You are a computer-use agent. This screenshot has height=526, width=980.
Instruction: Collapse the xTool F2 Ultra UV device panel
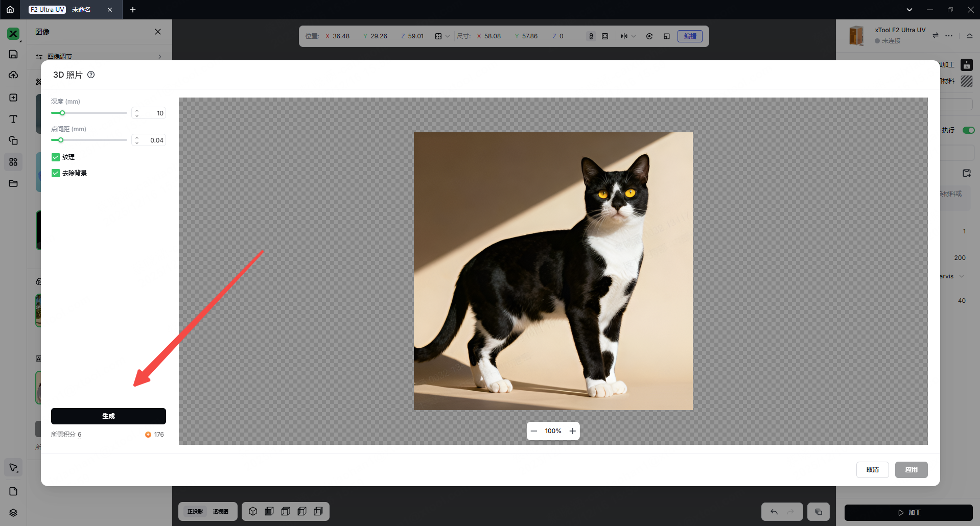(x=969, y=36)
